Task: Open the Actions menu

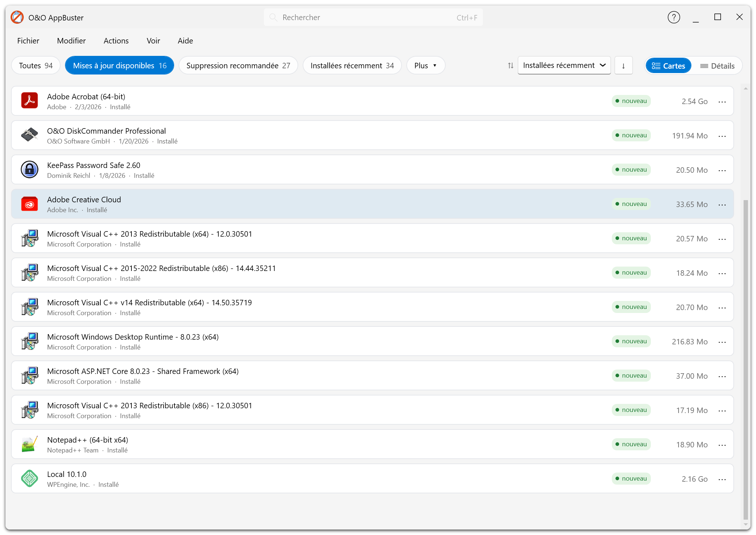Action: [116, 41]
